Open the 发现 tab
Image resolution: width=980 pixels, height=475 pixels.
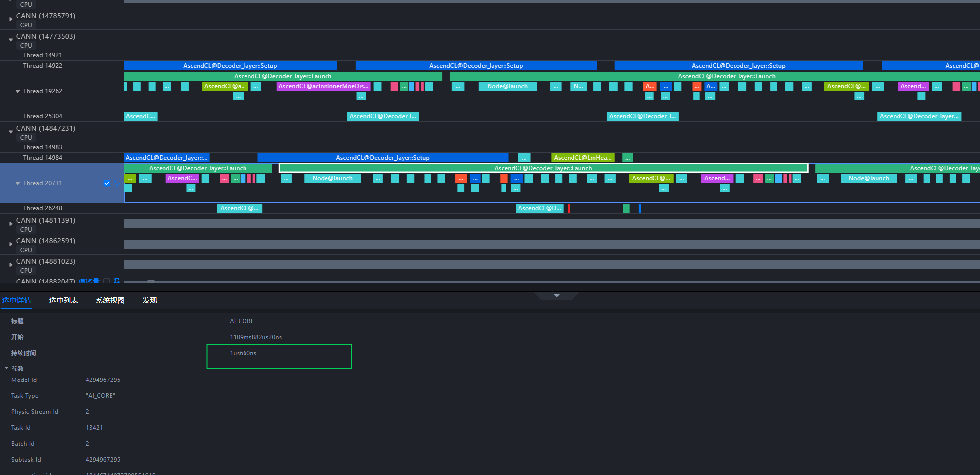[150, 300]
